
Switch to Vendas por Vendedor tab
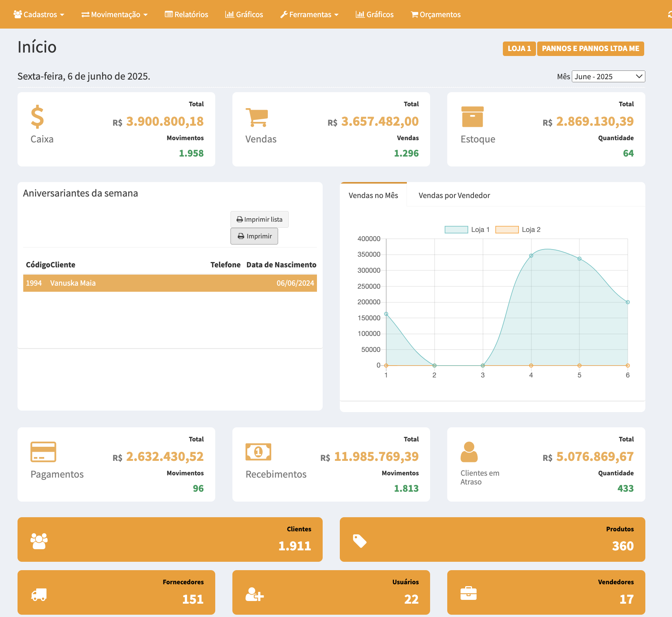tap(454, 195)
